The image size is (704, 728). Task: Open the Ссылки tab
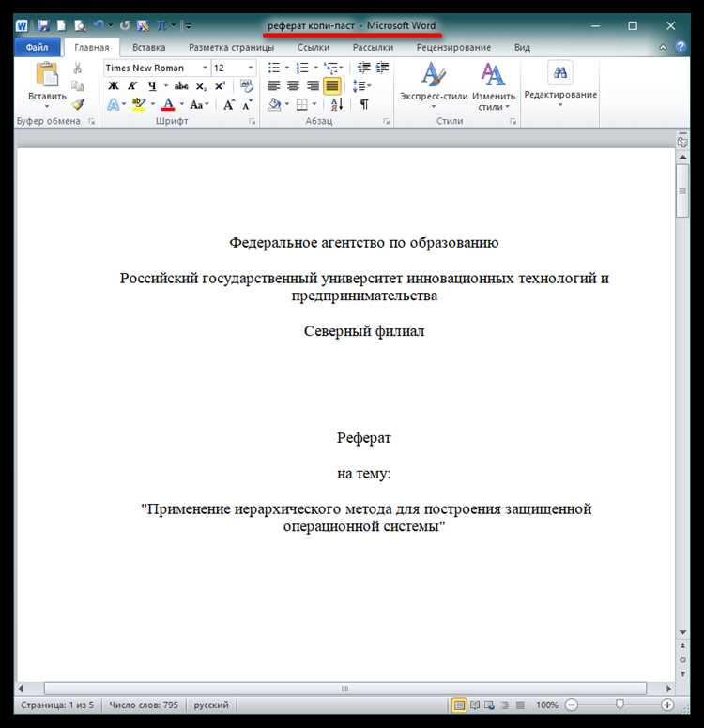(314, 47)
